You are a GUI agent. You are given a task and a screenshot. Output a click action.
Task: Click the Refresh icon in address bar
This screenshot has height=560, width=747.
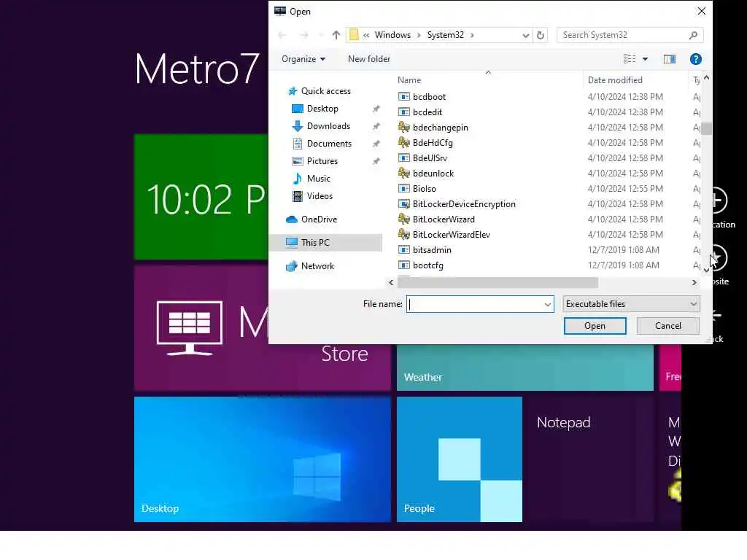541,35
